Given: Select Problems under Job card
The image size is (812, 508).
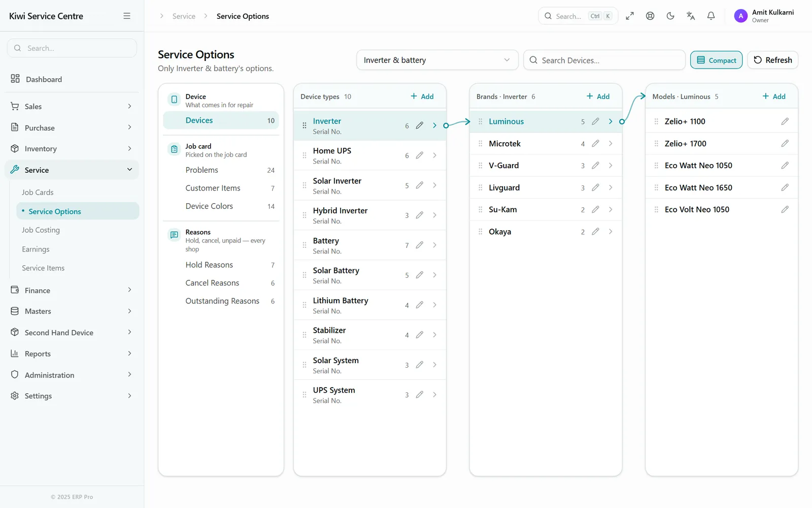Looking at the screenshot, I should 221,170.
